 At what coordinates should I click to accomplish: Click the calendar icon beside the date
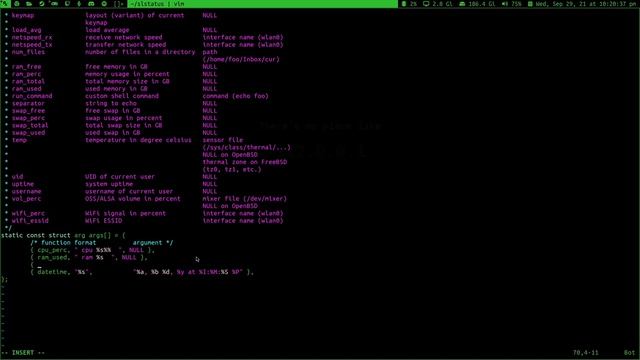(x=530, y=4)
